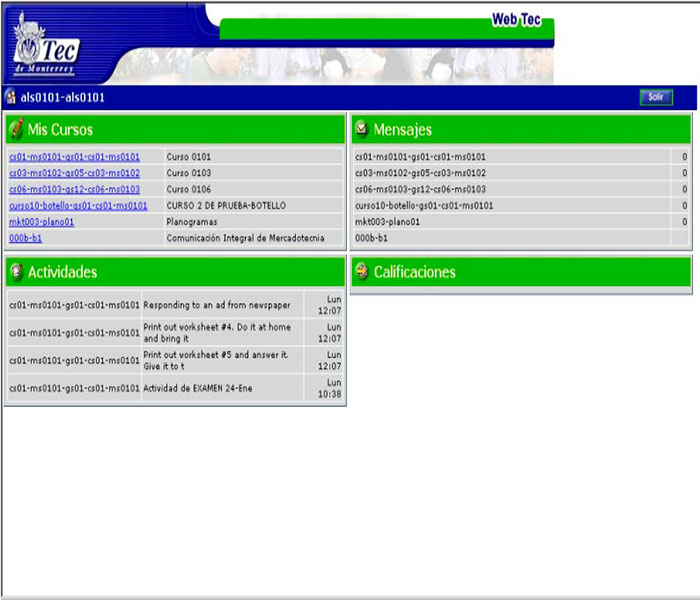Click cs06-ms0103-gs12-cs06-ms0103 in Mensajes
Image resolution: width=700 pixels, height=600 pixels.
[420, 189]
